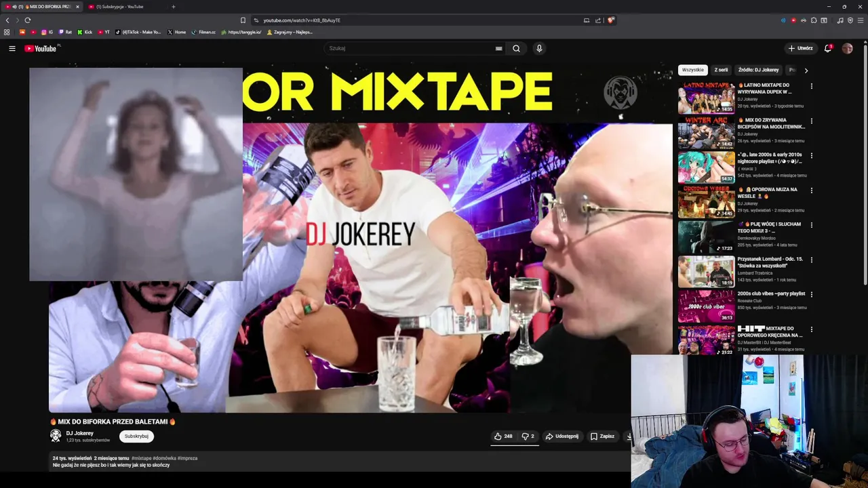Open options for HIT MIXTAPE DO OPOROWEGO KRĘCENIA
This screenshot has height=488, width=868.
[x=811, y=329]
